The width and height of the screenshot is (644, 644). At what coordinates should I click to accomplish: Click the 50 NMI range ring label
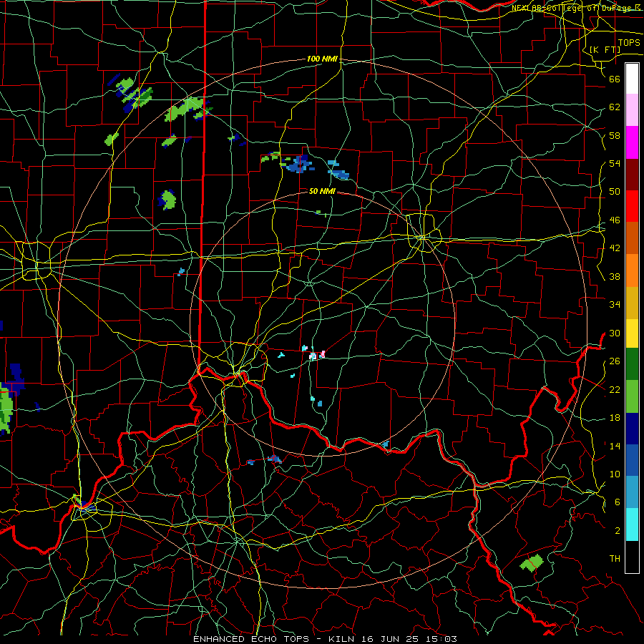pyautogui.click(x=322, y=191)
